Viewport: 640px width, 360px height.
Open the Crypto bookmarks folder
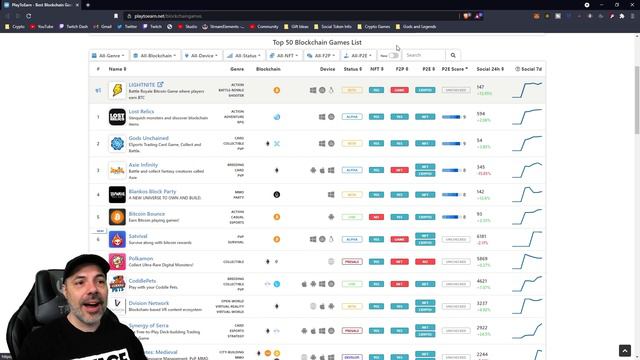click(15, 27)
